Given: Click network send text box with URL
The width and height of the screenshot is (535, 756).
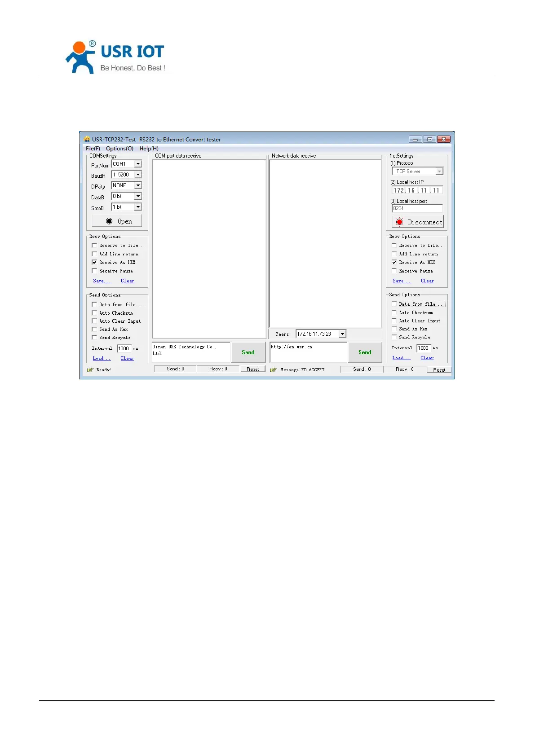Looking at the screenshot, I should click(308, 352).
